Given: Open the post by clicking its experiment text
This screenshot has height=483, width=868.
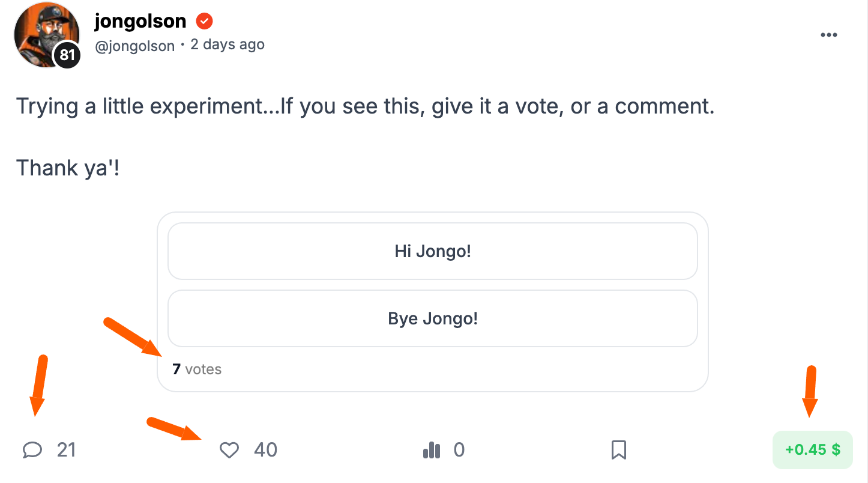Looking at the screenshot, I should coord(365,106).
